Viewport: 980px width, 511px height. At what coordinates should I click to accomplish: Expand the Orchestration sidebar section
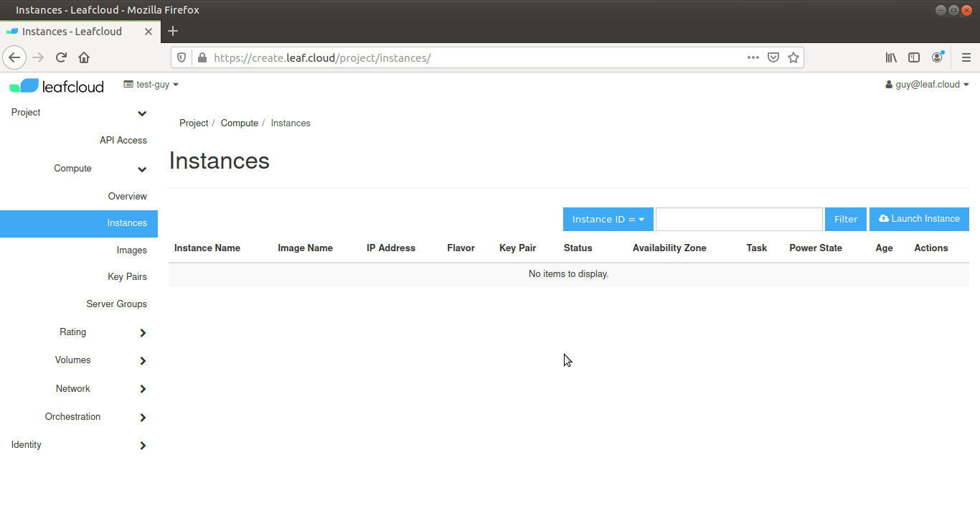pyautogui.click(x=79, y=417)
